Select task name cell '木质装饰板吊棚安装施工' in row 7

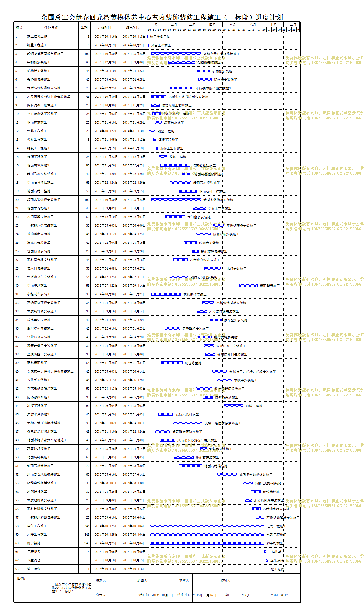pos(51,88)
